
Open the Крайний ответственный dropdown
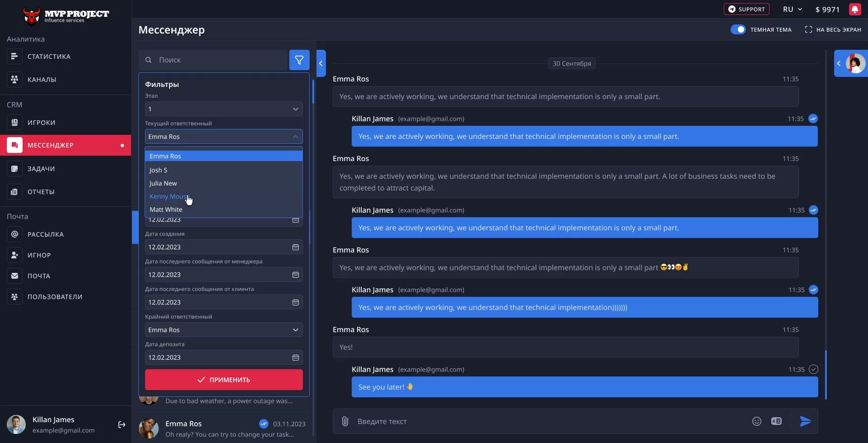(x=224, y=330)
